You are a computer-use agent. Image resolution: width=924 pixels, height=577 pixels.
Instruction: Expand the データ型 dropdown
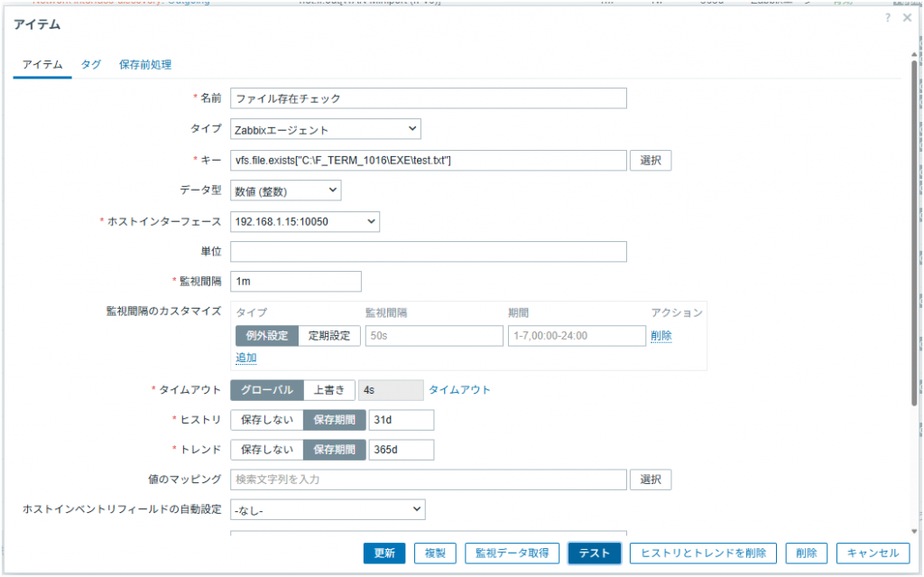click(285, 191)
